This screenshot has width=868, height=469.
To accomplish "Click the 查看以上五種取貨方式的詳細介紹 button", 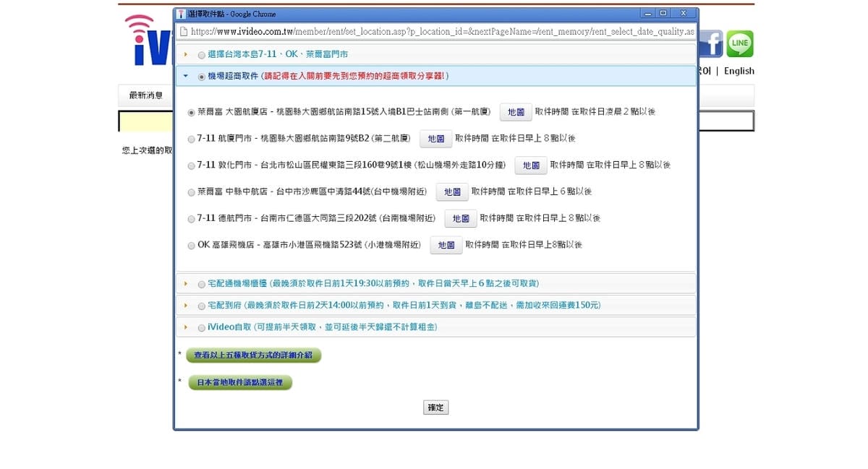I will pyautogui.click(x=254, y=356).
